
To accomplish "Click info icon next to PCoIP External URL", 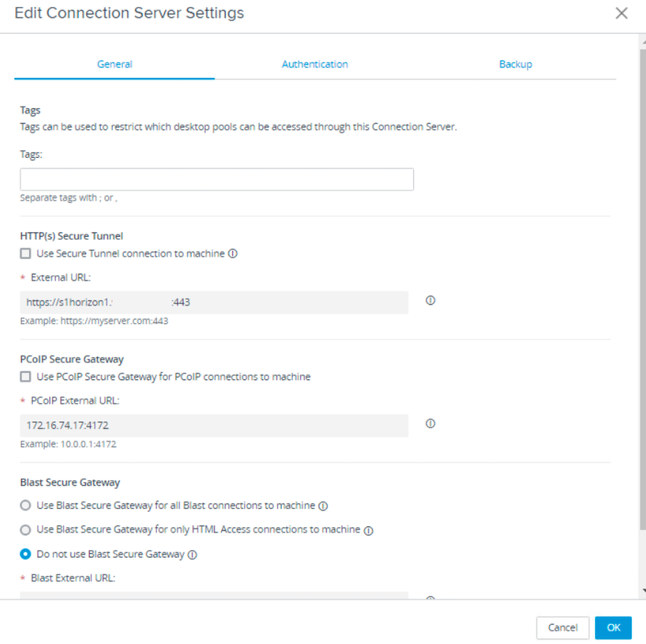I will click(430, 424).
